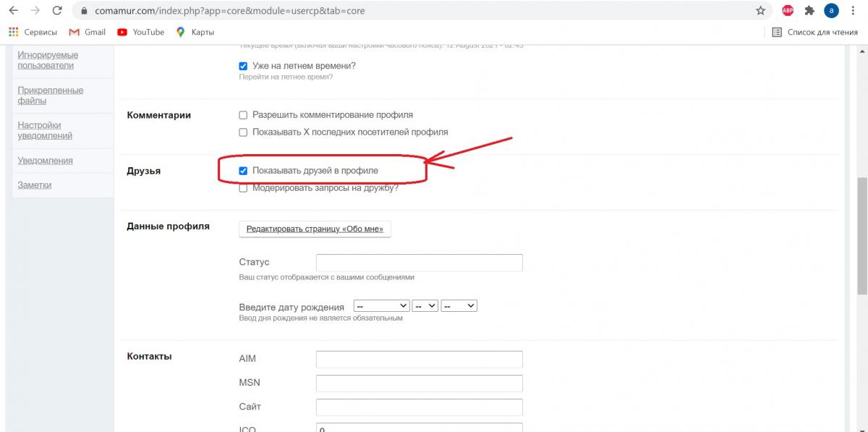Select Заметки in the sidebar menu
This screenshot has height=432, width=868.
(x=34, y=185)
